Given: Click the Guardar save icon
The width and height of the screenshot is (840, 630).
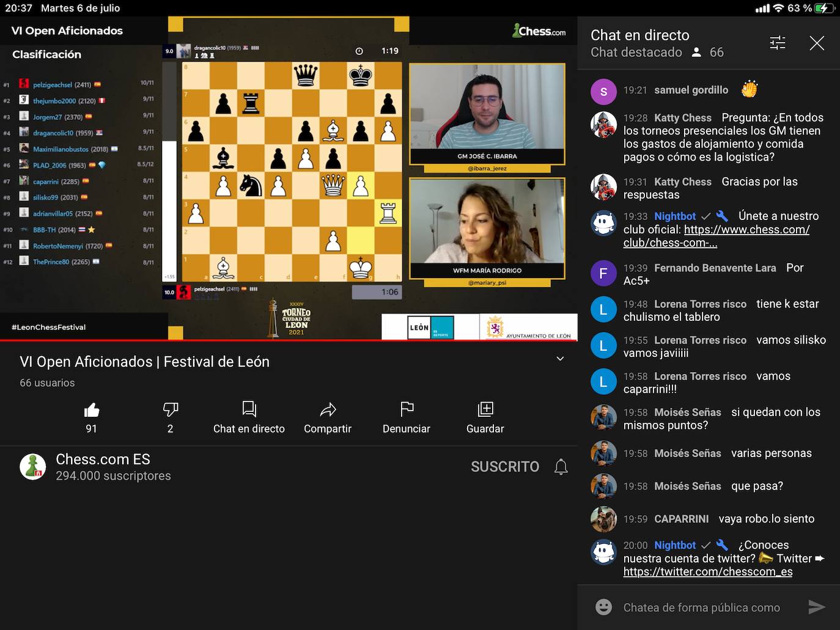Looking at the screenshot, I should (485, 409).
